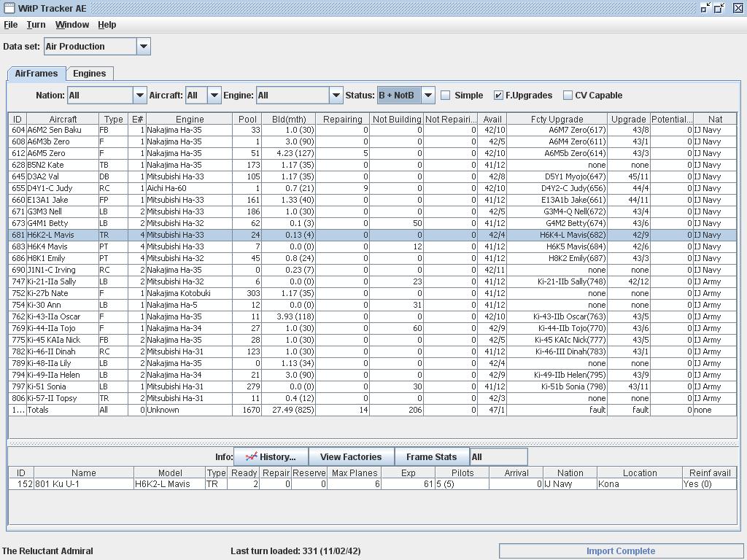This screenshot has width=747, height=560.
Task: Select the Ki-49-IIa Helen row
Action: pos(373,375)
